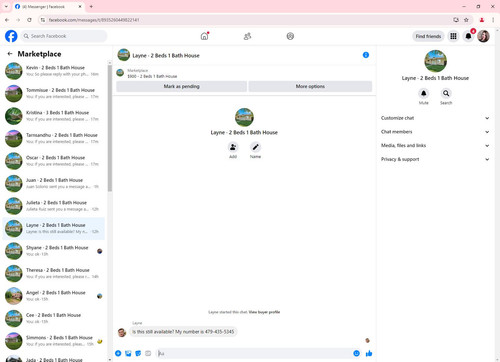This screenshot has width=500, height=362.
Task: Click the browser address bar URL
Action: [94, 20]
